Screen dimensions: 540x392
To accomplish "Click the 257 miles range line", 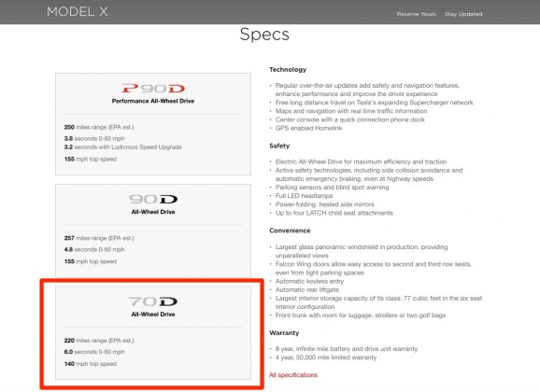I will coord(99,238).
